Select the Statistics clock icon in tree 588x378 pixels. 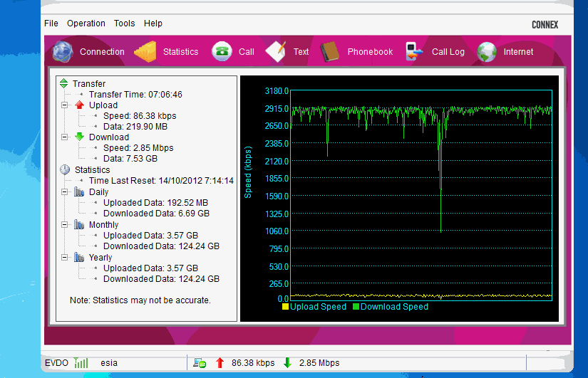[x=65, y=169]
